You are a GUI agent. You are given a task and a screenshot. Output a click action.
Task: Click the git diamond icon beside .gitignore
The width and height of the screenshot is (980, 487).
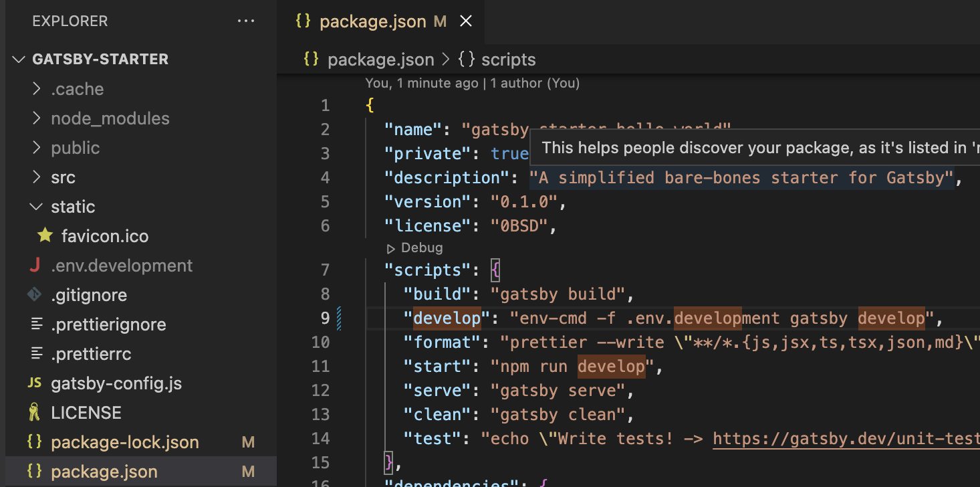coord(34,294)
